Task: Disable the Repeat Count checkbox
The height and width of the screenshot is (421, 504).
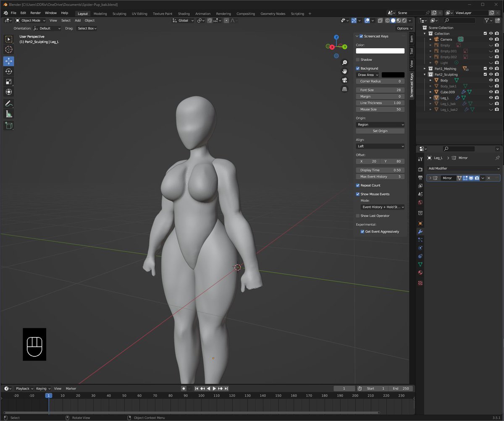Action: pos(358,186)
